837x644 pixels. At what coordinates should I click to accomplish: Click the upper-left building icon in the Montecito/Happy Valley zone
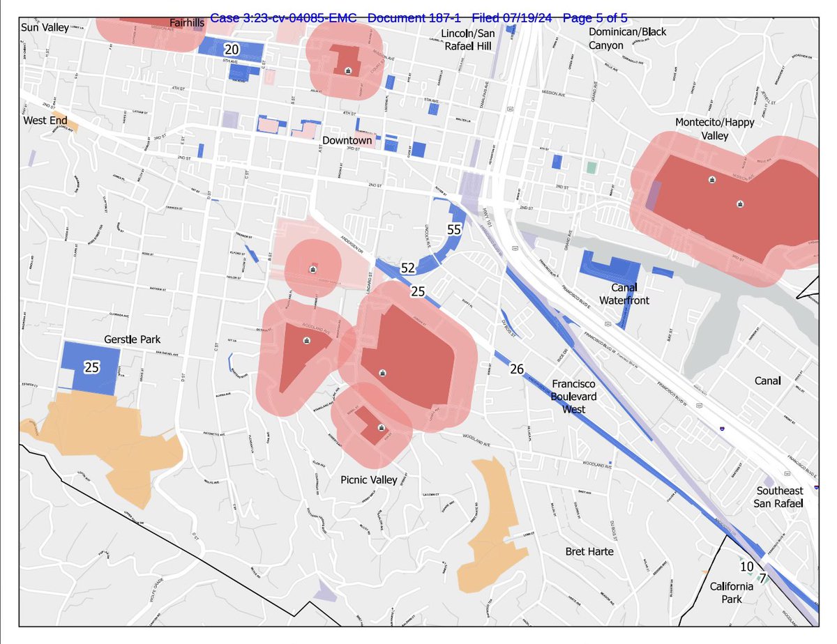tap(711, 179)
